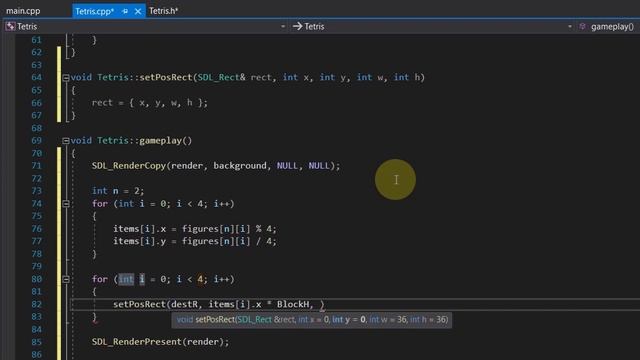Screen dimensions: 640x360
Task: Click 'SDL_Rect&' parameter type on line 64
Action: point(222,78)
